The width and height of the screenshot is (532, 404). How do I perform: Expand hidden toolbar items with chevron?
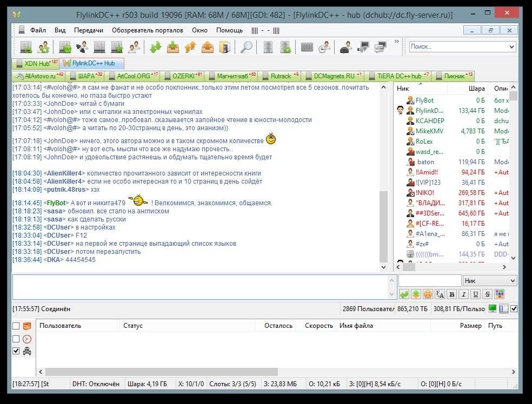(x=397, y=42)
